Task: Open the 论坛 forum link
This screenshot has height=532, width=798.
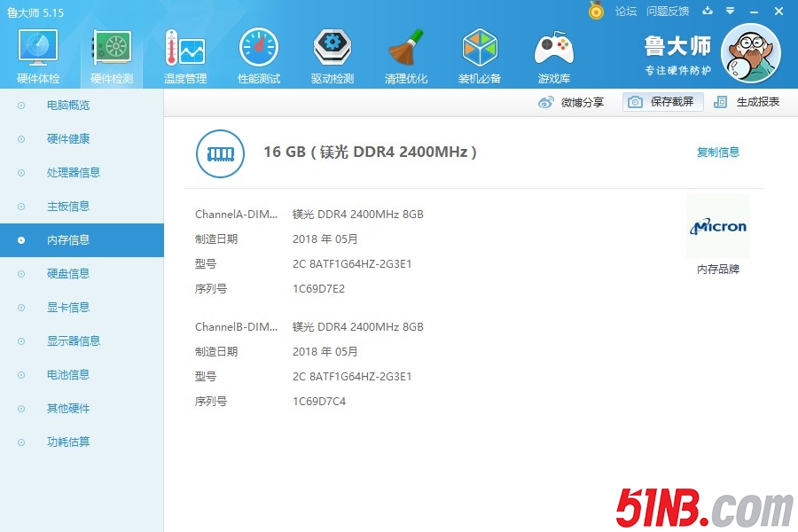Action: point(626,12)
